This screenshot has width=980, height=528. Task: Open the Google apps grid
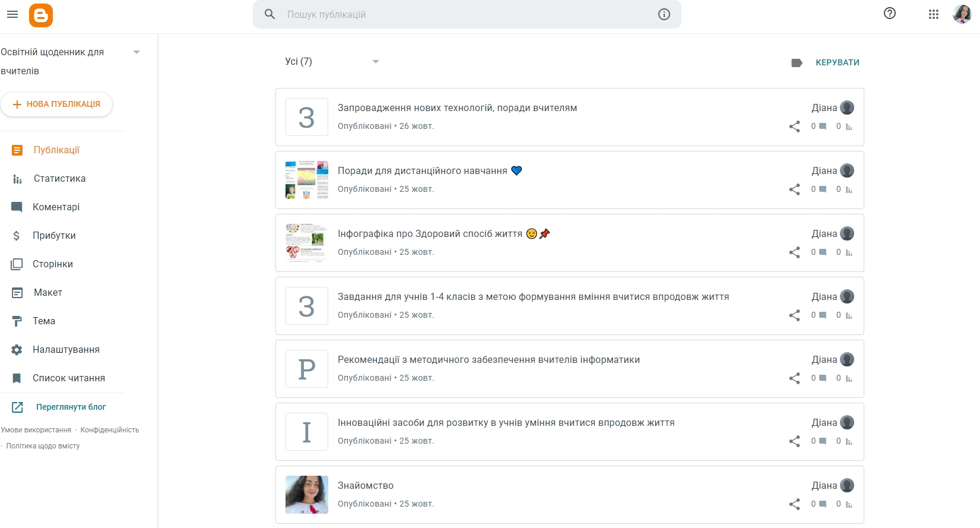[933, 14]
